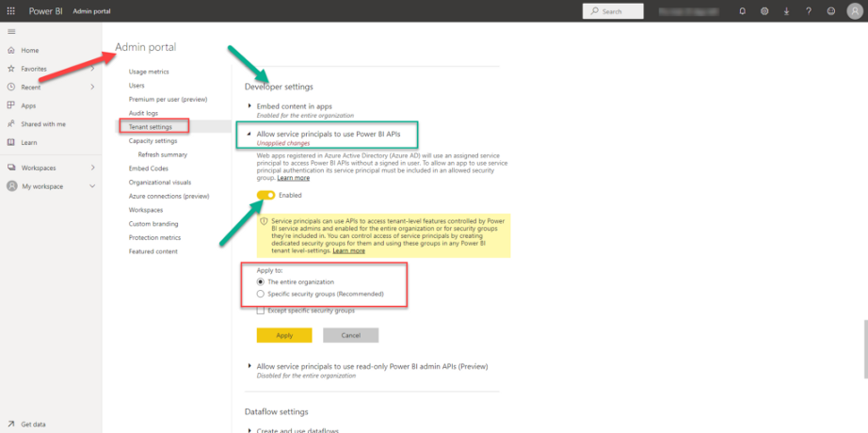The height and width of the screenshot is (433, 868).
Task: Expand Embed content in apps setting
Action: coord(249,105)
